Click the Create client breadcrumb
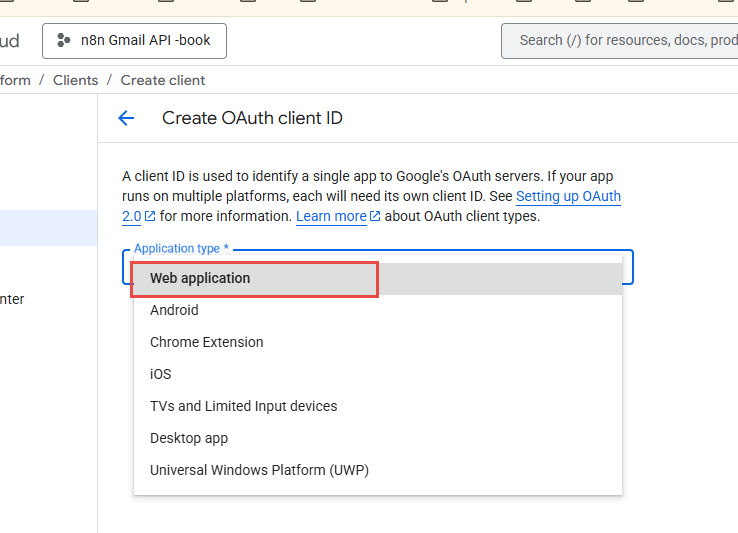Image resolution: width=738 pixels, height=533 pixels. tap(162, 80)
